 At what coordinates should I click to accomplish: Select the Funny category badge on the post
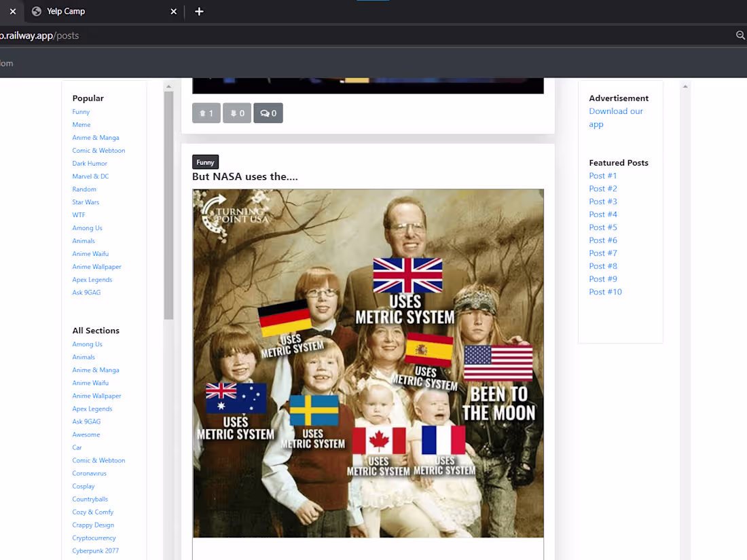pyautogui.click(x=205, y=162)
